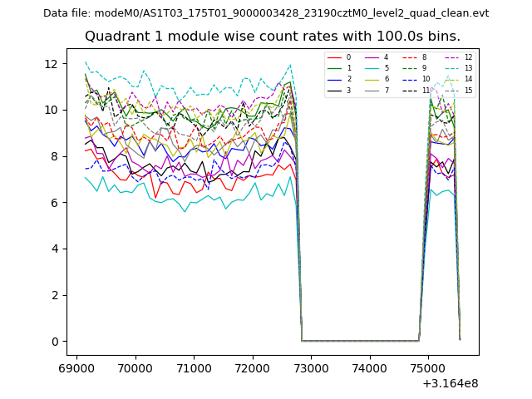Click the black solid legend line for module 3

(334, 90)
